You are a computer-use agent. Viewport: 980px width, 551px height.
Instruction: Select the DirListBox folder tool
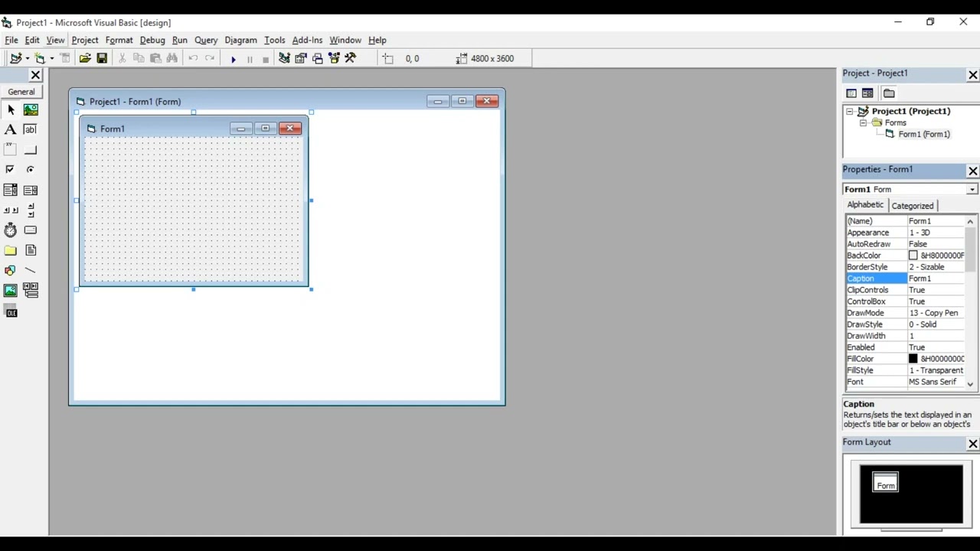click(x=11, y=250)
